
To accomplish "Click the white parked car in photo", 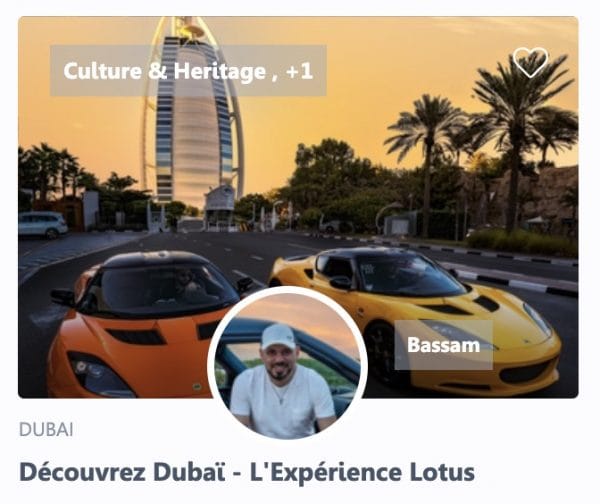I will pyautogui.click(x=43, y=225).
